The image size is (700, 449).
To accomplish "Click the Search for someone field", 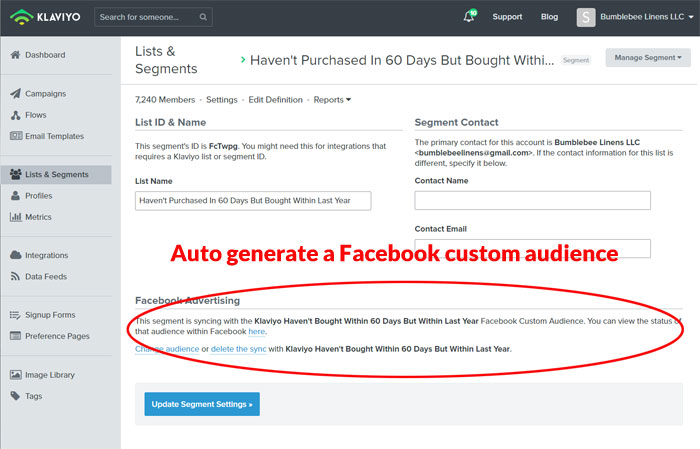I will (x=153, y=17).
